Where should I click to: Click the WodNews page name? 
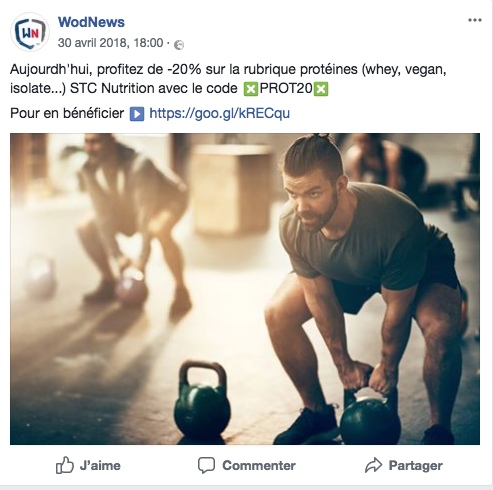91,22
